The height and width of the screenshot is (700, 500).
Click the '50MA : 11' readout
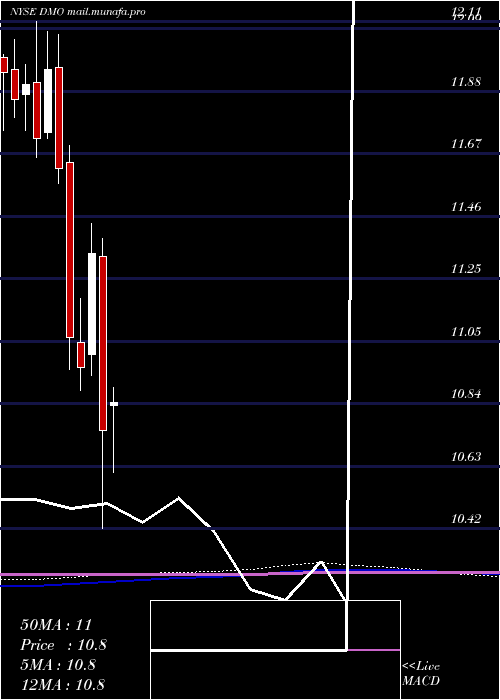(56, 625)
